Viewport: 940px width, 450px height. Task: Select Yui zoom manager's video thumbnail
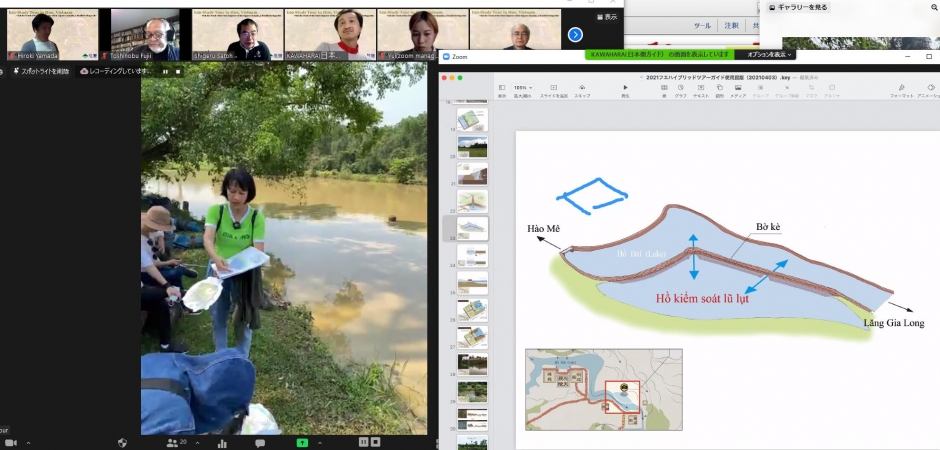point(423,35)
